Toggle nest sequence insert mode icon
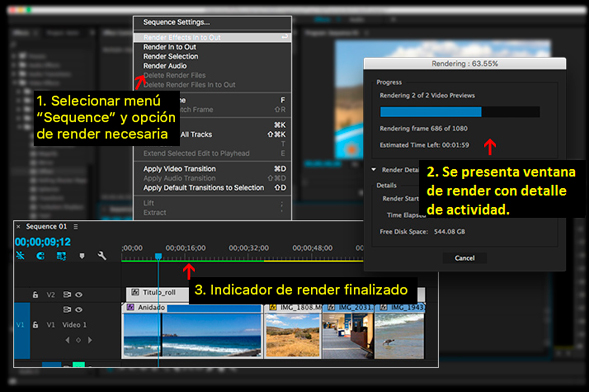The height and width of the screenshot is (392, 589). (20, 256)
